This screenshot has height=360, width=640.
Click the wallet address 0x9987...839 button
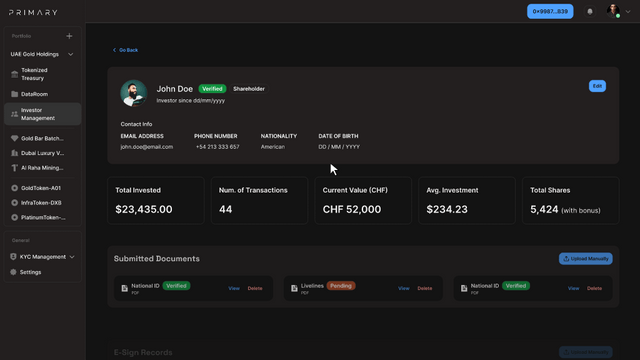(550, 11)
